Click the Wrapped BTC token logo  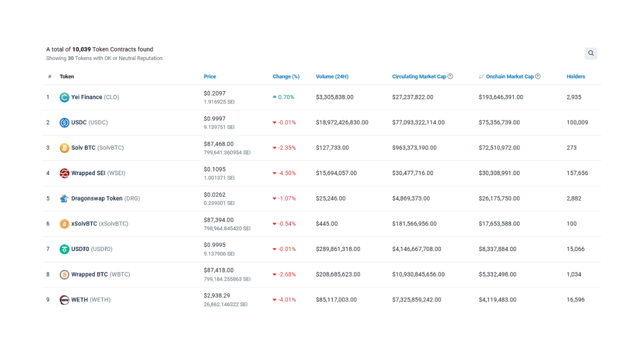[64, 274]
